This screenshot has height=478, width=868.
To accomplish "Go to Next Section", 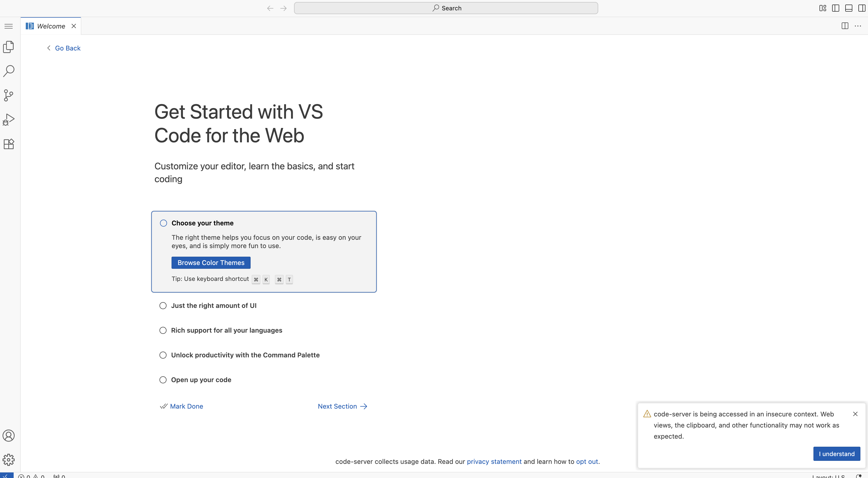I will tap(342, 406).
